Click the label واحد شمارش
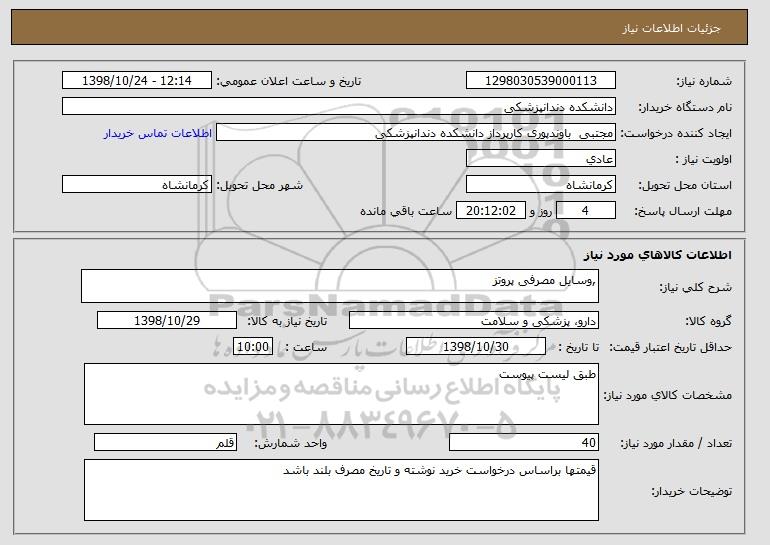 [x=291, y=443]
